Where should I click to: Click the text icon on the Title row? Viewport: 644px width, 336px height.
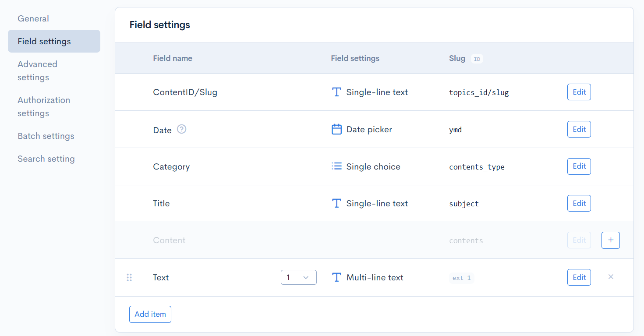tap(336, 203)
